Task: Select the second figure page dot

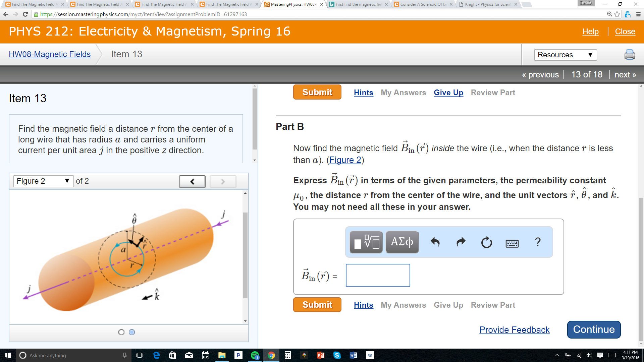Action: tap(131, 332)
